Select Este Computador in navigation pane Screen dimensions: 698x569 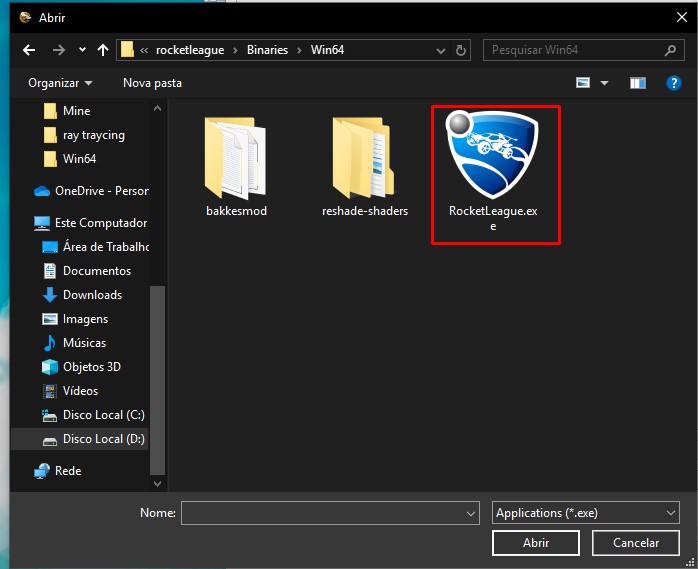pos(90,223)
